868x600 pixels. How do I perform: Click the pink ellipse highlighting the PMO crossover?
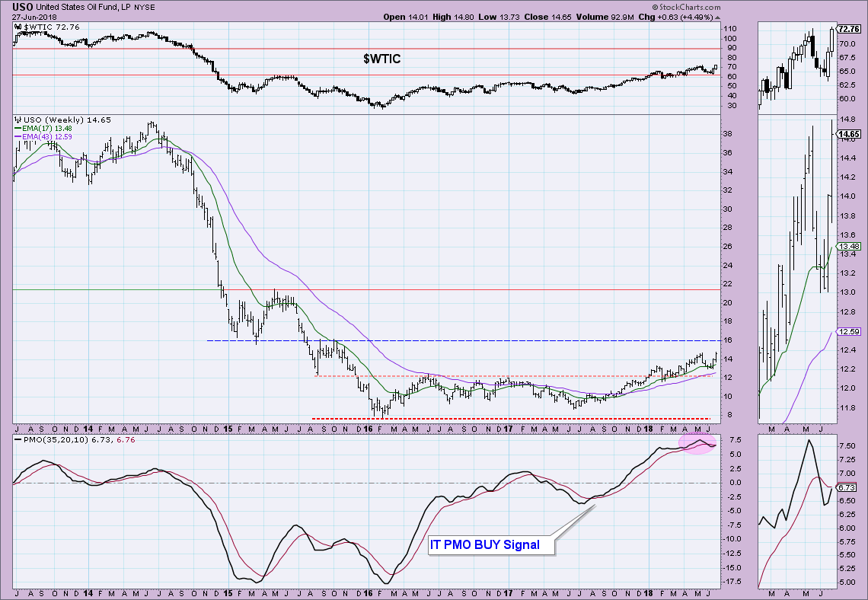click(697, 443)
